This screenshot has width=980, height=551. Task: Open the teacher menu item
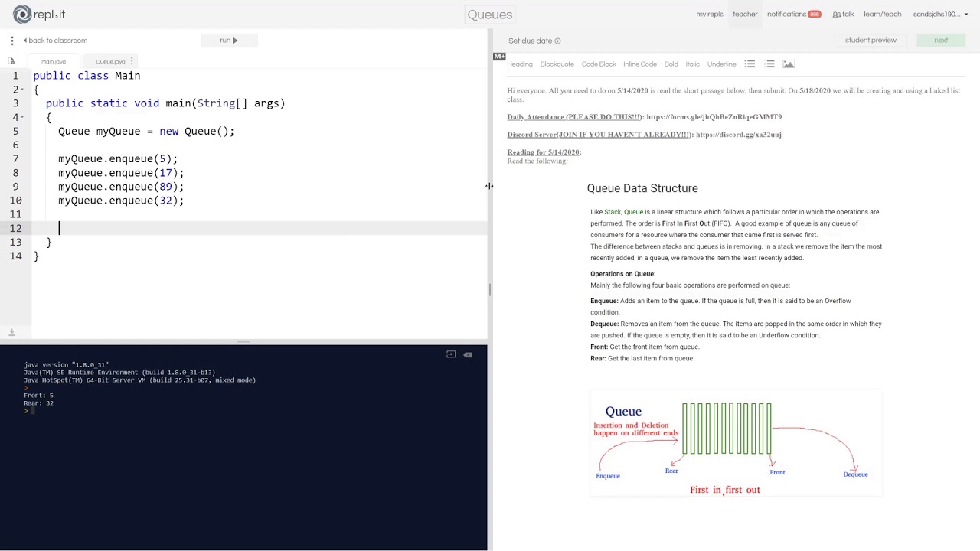tap(745, 15)
